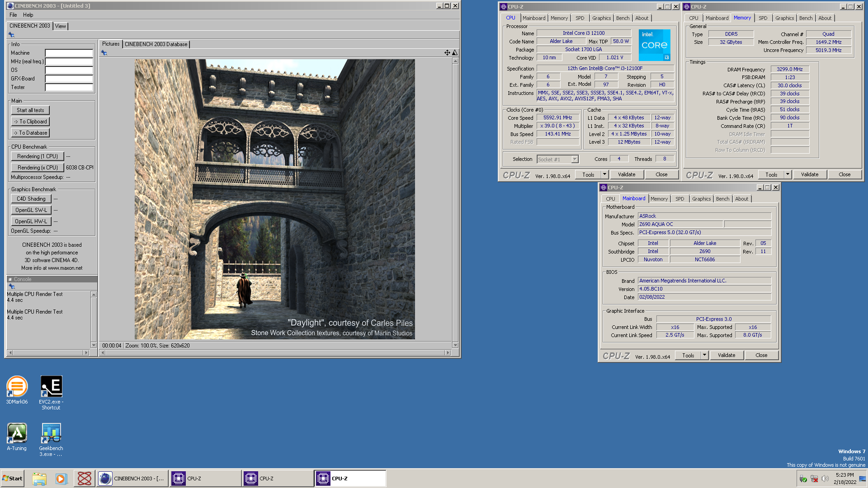Viewport: 868px width, 488px height.
Task: Click the pin icon in Console panel
Action: (12, 286)
